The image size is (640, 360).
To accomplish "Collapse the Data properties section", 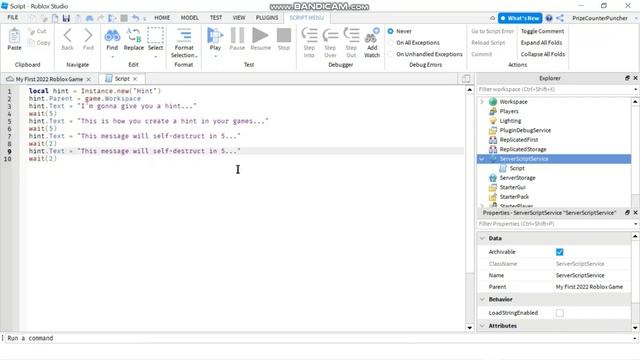I will (482, 238).
